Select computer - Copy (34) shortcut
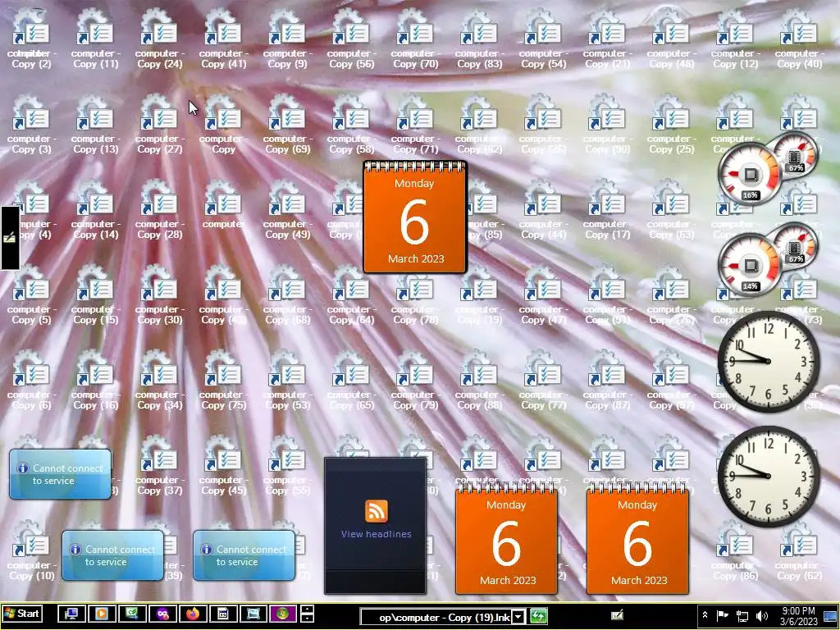840x630 pixels. (x=160, y=381)
